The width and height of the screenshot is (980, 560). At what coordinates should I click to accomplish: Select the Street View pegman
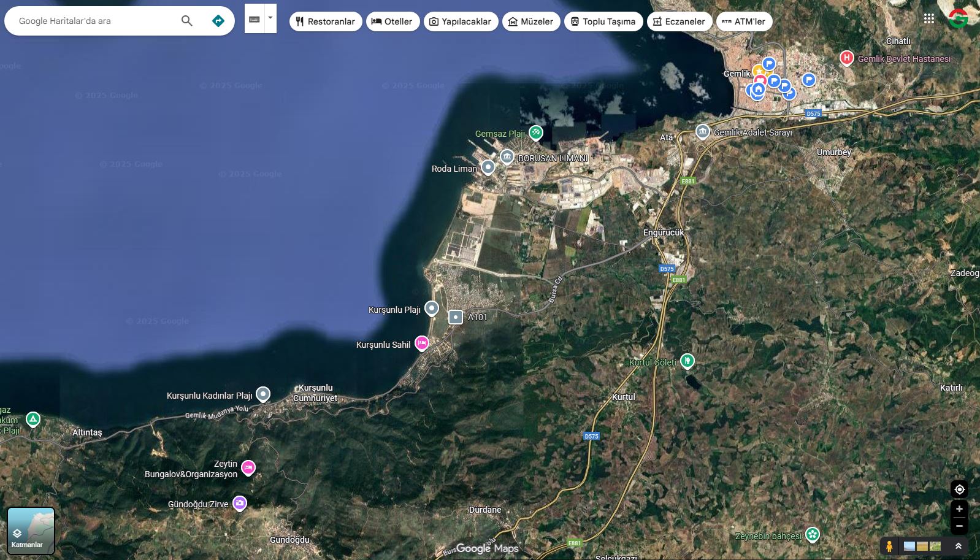(x=889, y=546)
